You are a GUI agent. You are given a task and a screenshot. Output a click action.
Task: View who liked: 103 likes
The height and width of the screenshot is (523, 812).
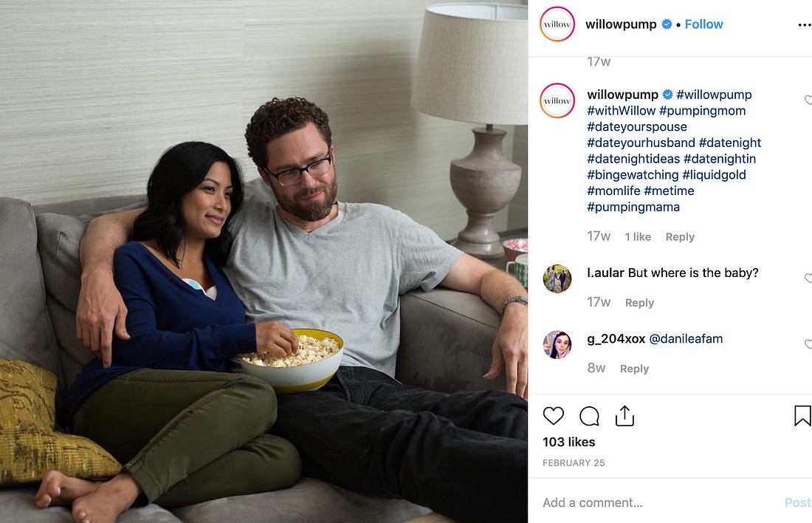568,442
